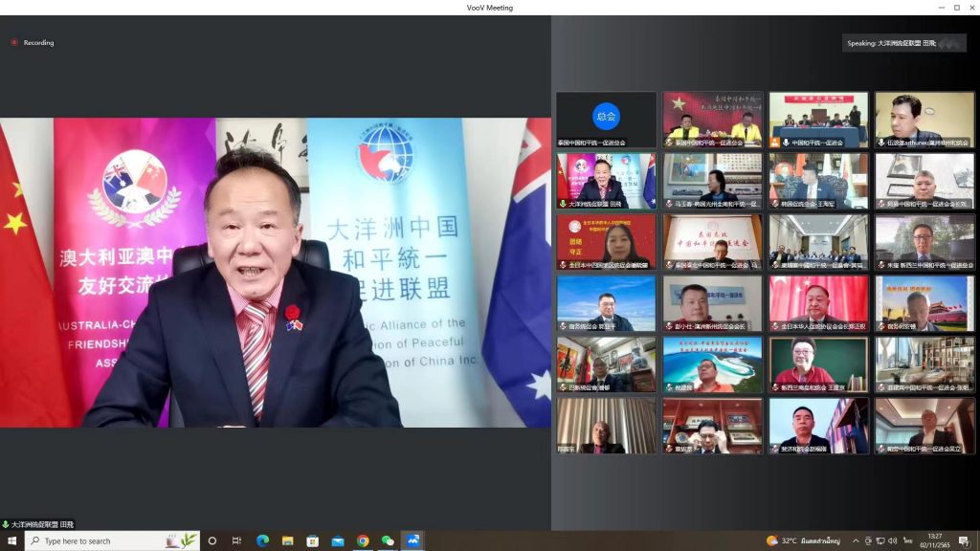Select the 王海军 Korea participant tile

point(819,181)
